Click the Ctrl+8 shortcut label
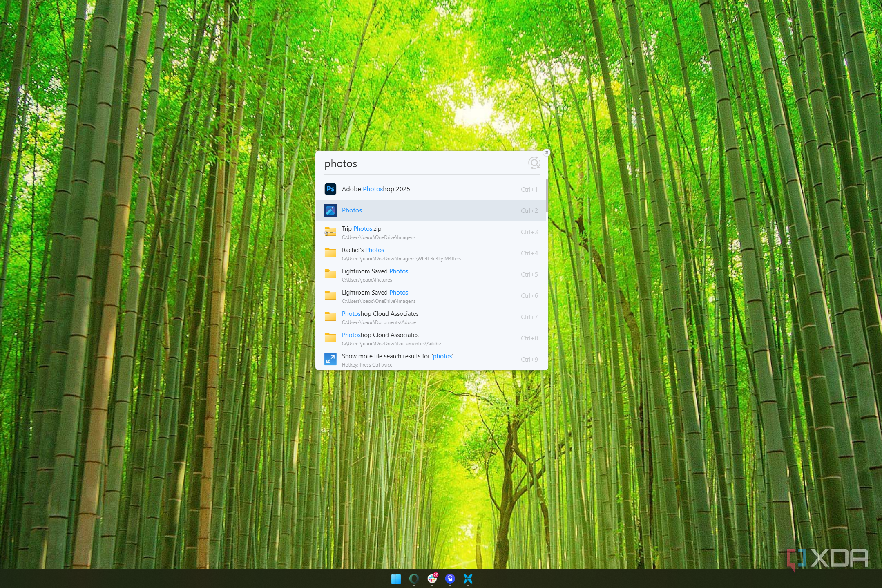Image resolution: width=882 pixels, height=588 pixels. [x=529, y=338]
